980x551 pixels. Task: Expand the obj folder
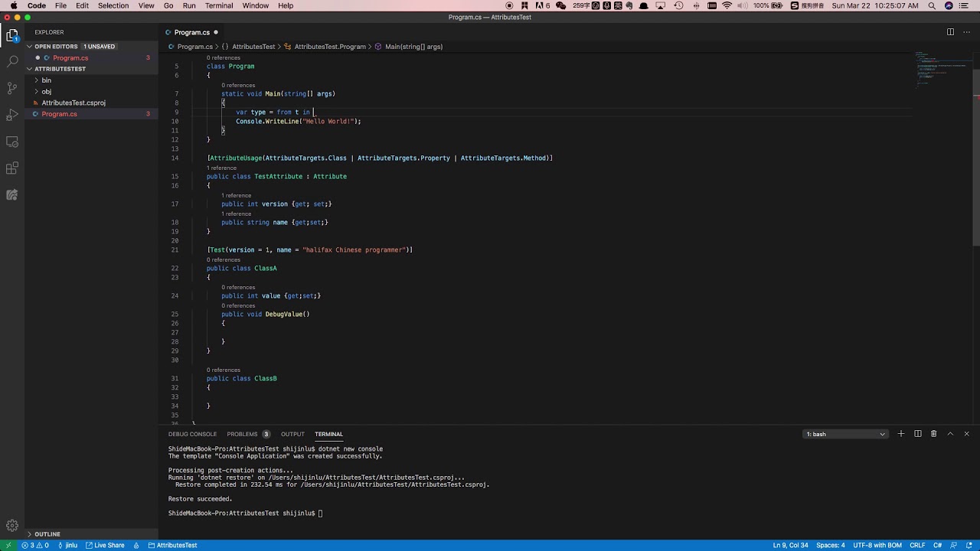tap(92, 91)
